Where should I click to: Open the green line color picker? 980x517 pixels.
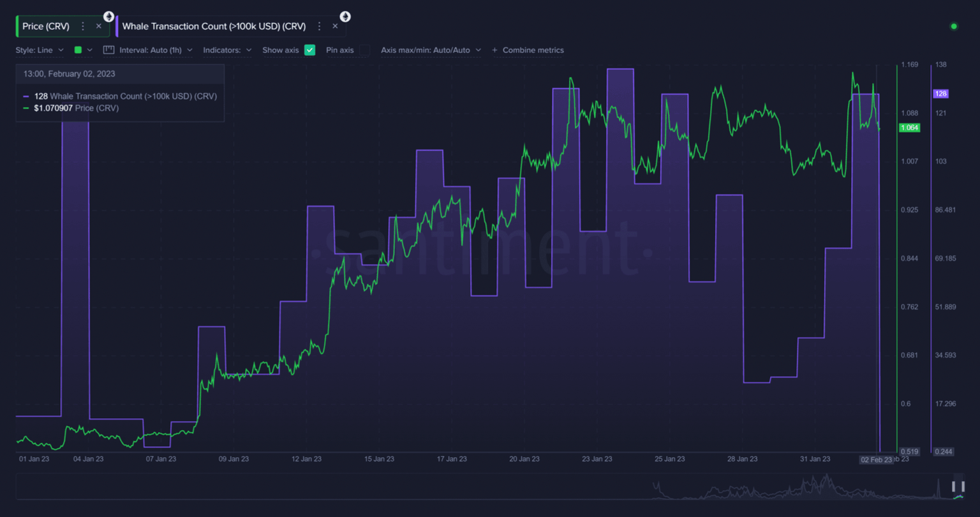(83, 50)
